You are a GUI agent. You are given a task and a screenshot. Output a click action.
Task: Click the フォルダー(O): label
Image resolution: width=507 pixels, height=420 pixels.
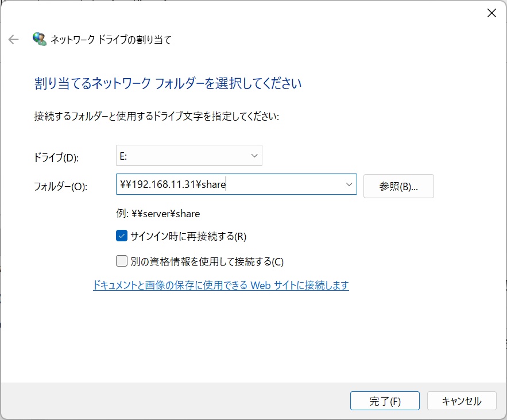[x=60, y=187]
